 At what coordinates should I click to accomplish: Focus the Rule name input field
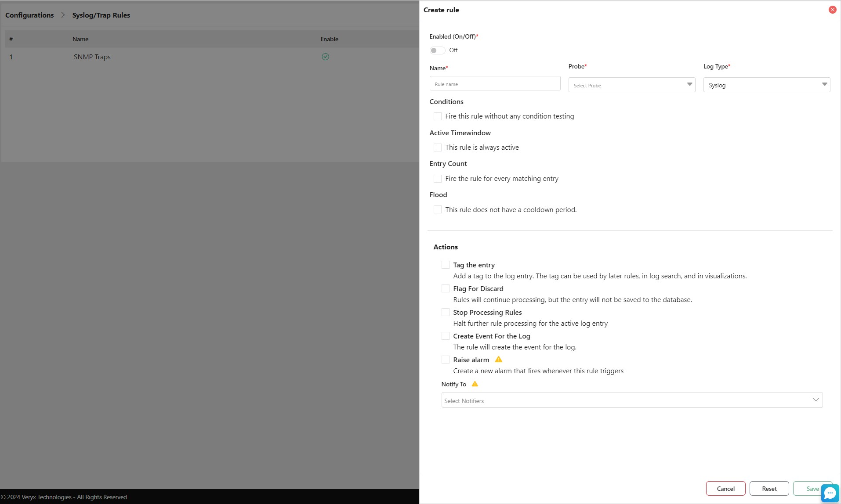(x=495, y=84)
